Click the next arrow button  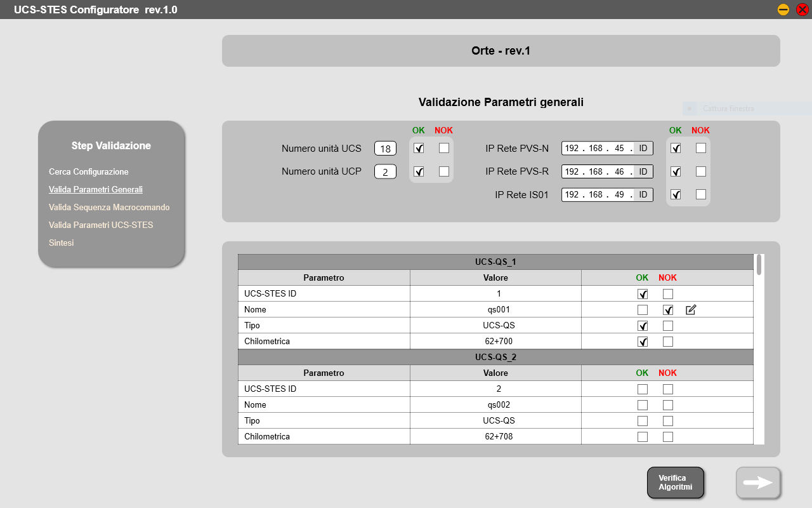758,483
